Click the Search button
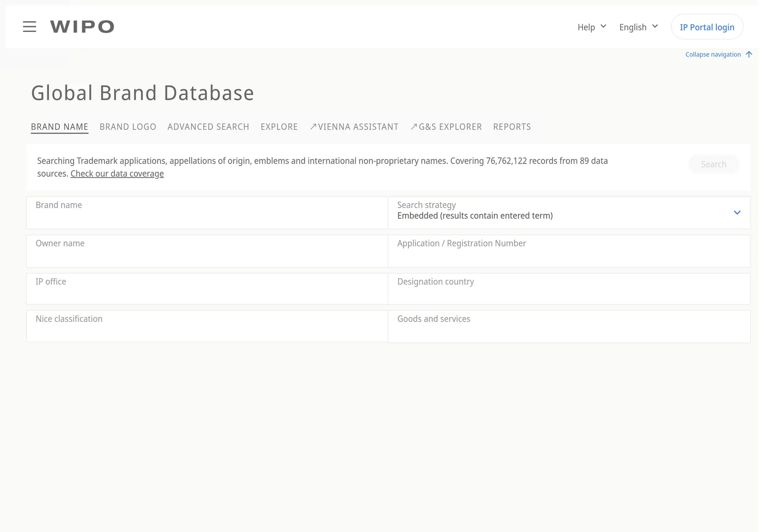 pyautogui.click(x=713, y=164)
